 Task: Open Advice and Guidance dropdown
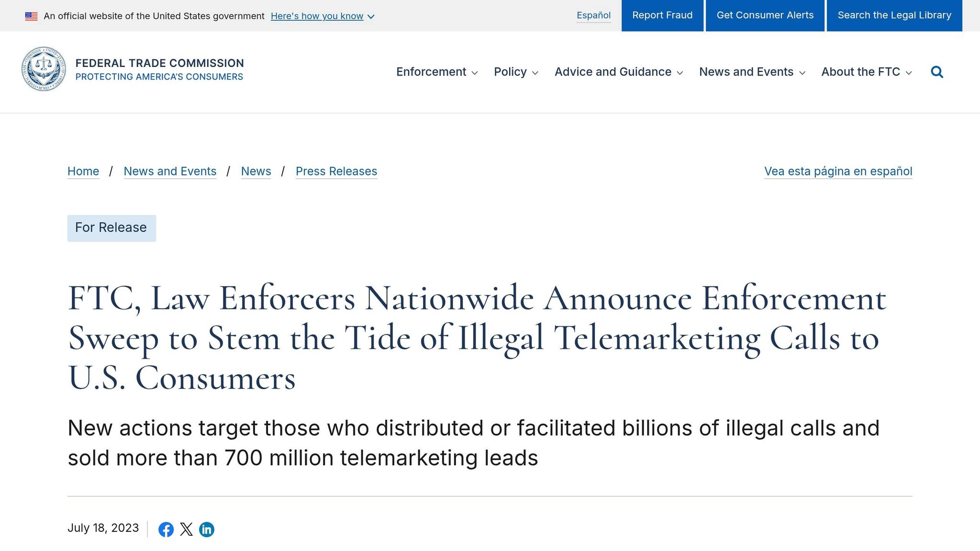point(618,72)
